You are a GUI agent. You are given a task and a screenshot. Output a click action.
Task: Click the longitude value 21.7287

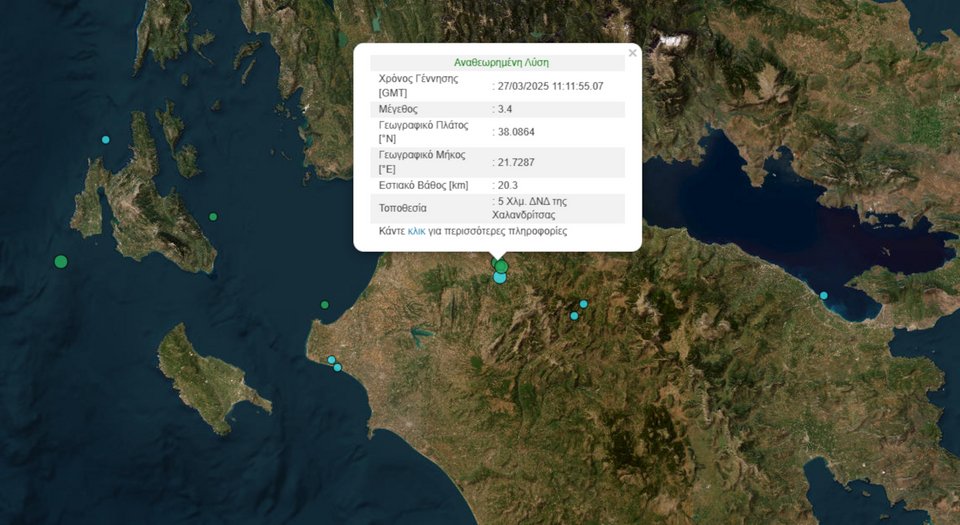pyautogui.click(x=513, y=162)
